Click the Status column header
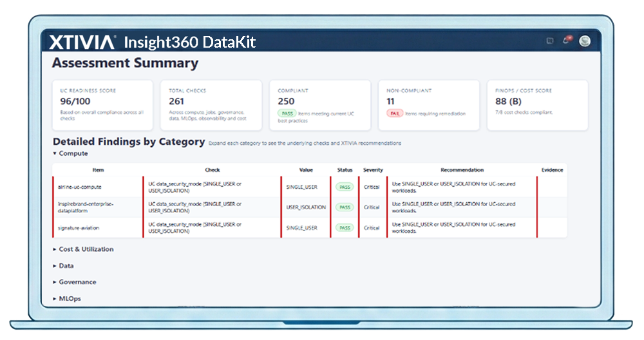This screenshot has height=340, width=644. point(345,170)
